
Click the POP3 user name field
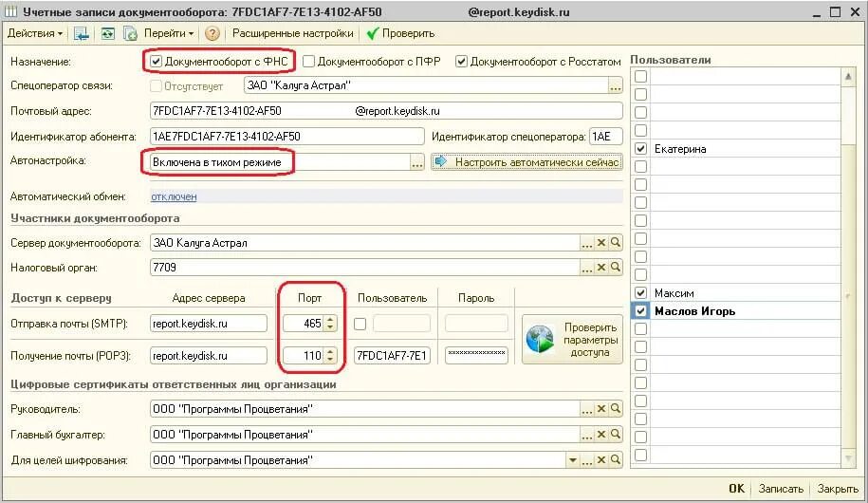click(x=392, y=355)
